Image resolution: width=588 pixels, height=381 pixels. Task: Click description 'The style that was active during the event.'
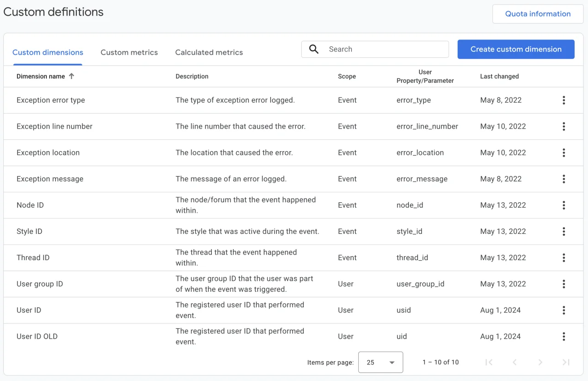(247, 231)
